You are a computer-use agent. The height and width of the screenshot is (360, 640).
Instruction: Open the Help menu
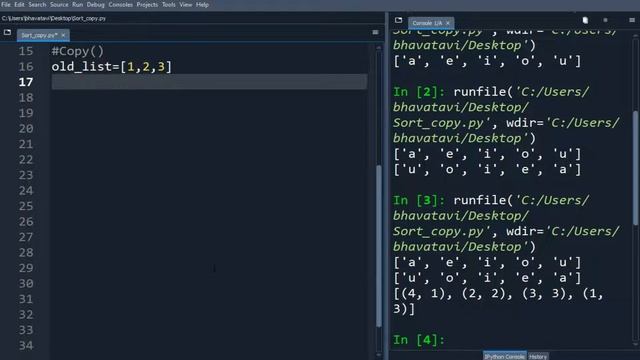[202, 4]
